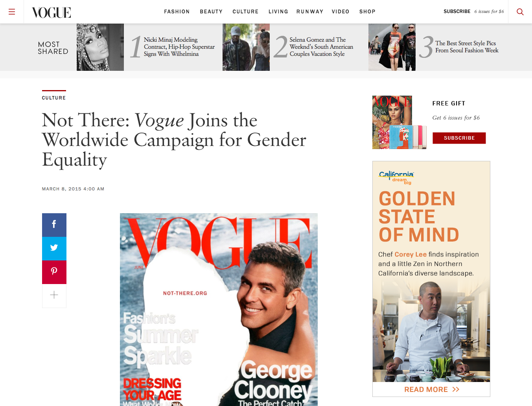
Task: Open the Beauty section
Action: (x=211, y=12)
